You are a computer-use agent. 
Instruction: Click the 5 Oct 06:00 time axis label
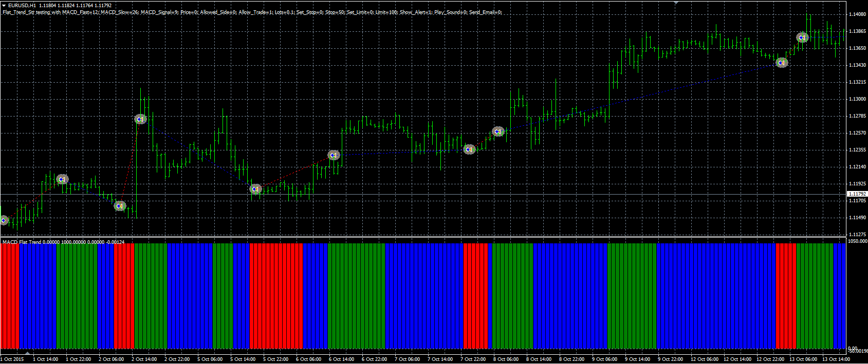210,359
